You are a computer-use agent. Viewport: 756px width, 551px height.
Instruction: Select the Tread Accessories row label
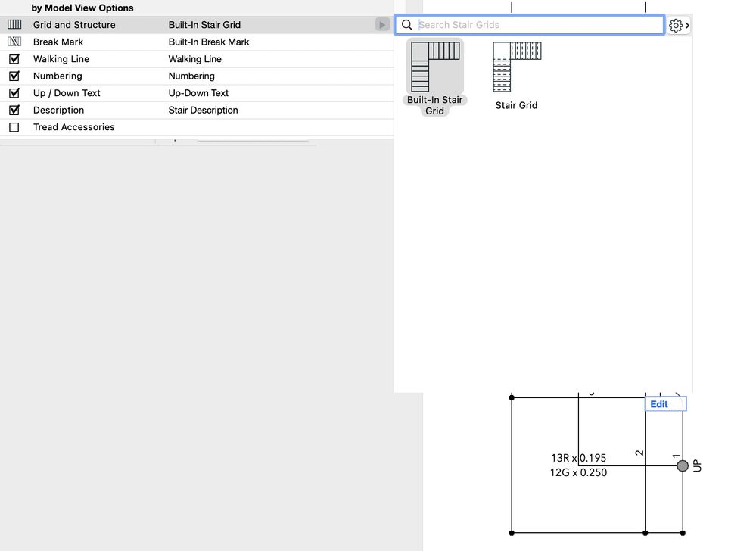click(73, 127)
